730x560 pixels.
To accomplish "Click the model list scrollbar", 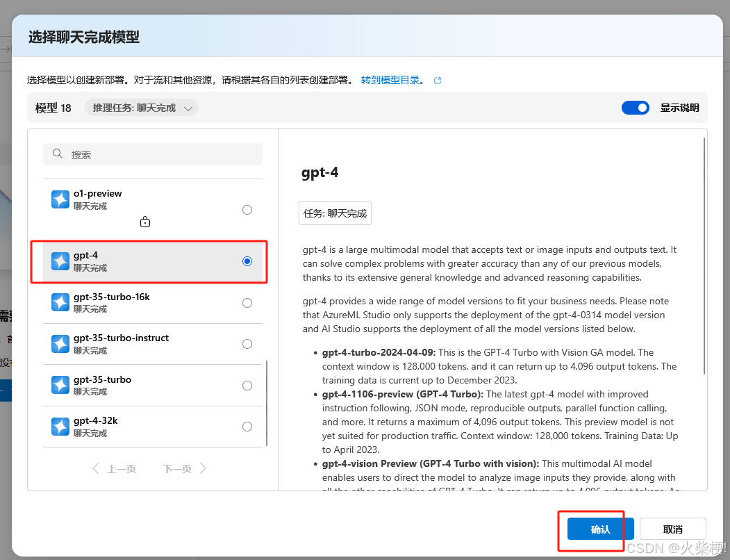I will [267, 403].
